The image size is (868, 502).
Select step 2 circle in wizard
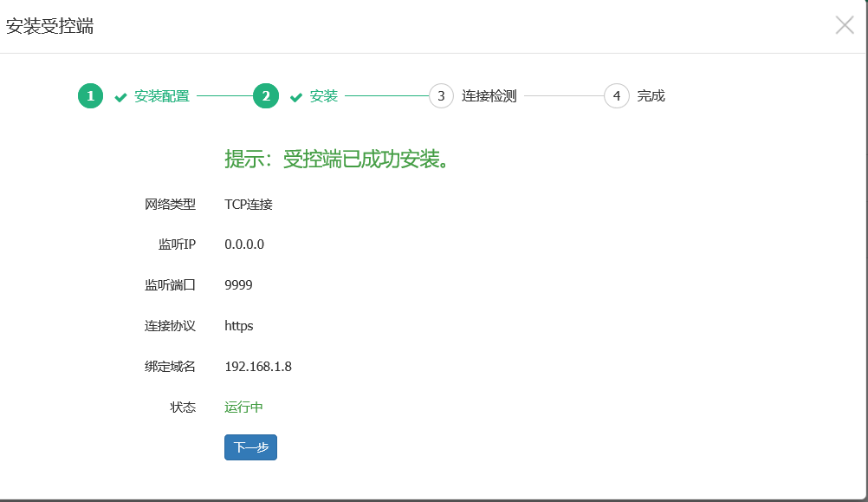tap(266, 96)
